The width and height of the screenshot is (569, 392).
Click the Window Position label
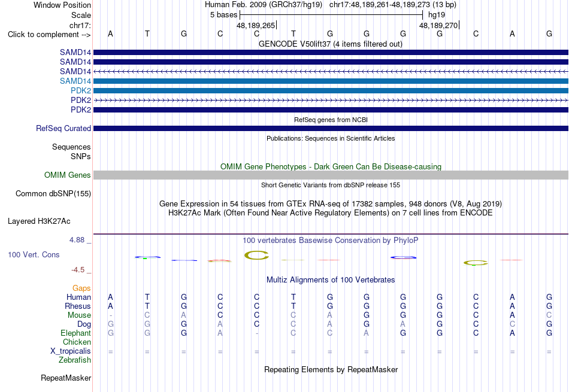(62, 5)
